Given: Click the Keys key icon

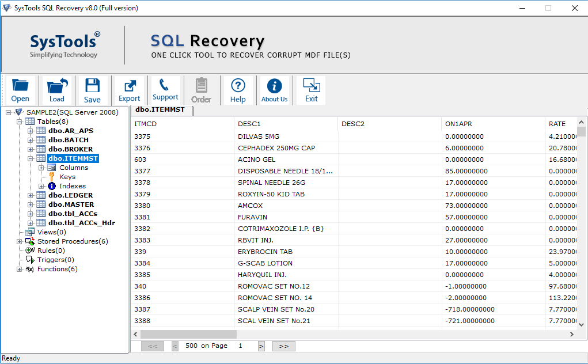Looking at the screenshot, I should pos(52,177).
